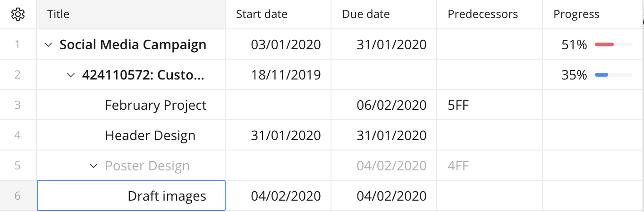Sort by the Title column header
Image resolution: width=644 pixels, height=212 pixels.
pos(59,14)
